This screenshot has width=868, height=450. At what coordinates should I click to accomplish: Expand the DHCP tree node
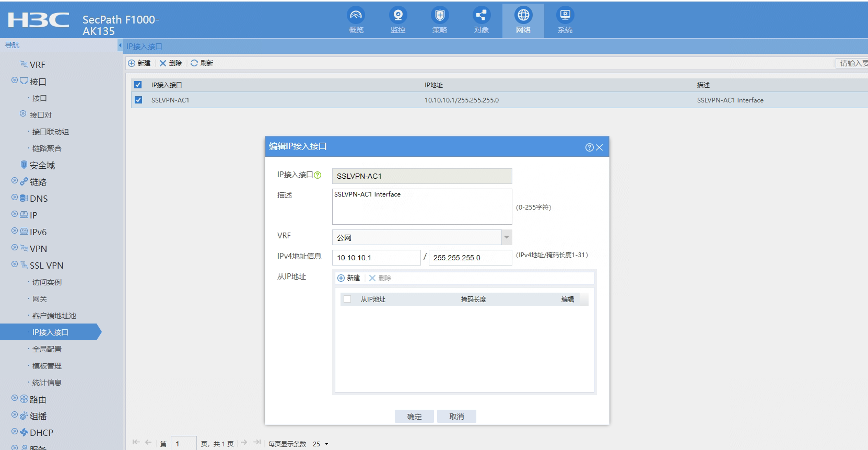pos(15,432)
